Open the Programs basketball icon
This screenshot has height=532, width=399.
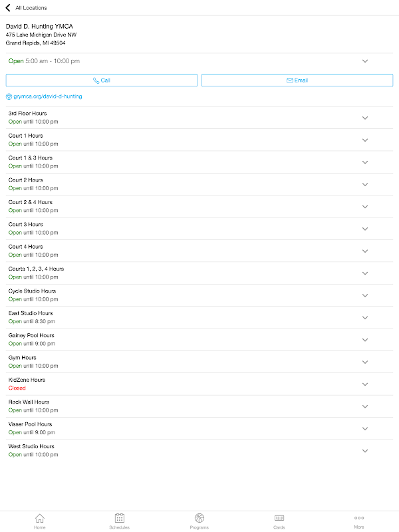click(x=199, y=518)
